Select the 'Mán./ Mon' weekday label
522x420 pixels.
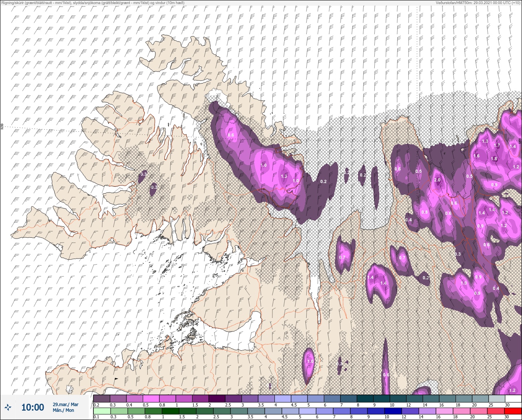(64, 411)
